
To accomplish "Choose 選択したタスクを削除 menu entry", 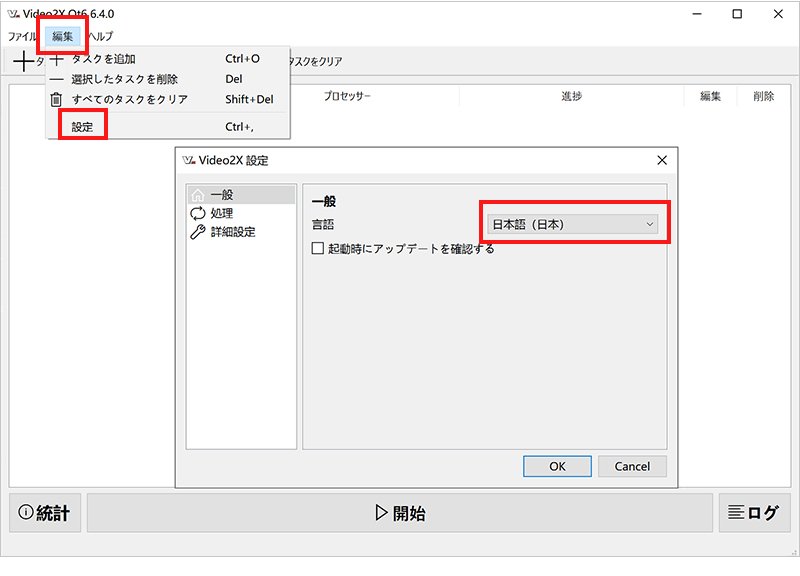I will coord(168,79).
